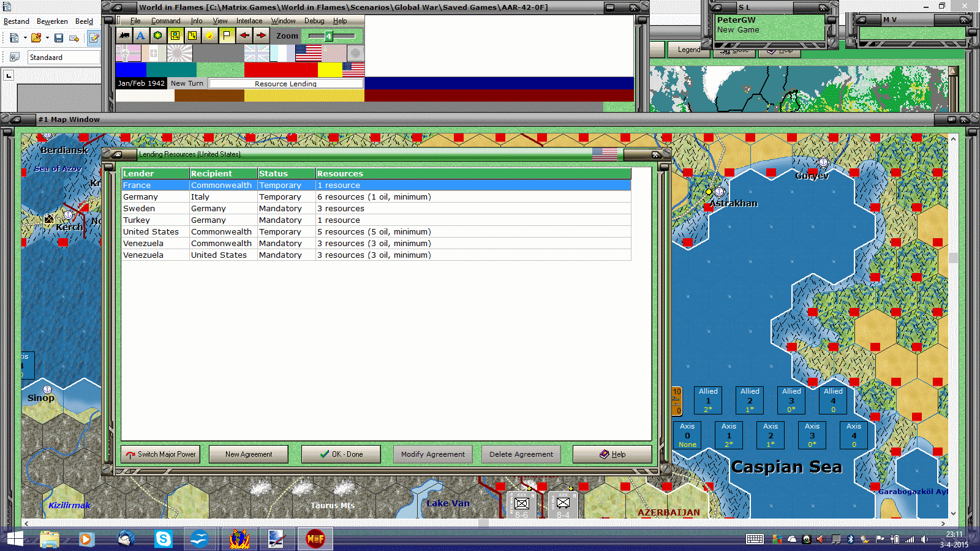980x551 pixels.
Task: Click the Resources column header
Action: pyautogui.click(x=473, y=173)
